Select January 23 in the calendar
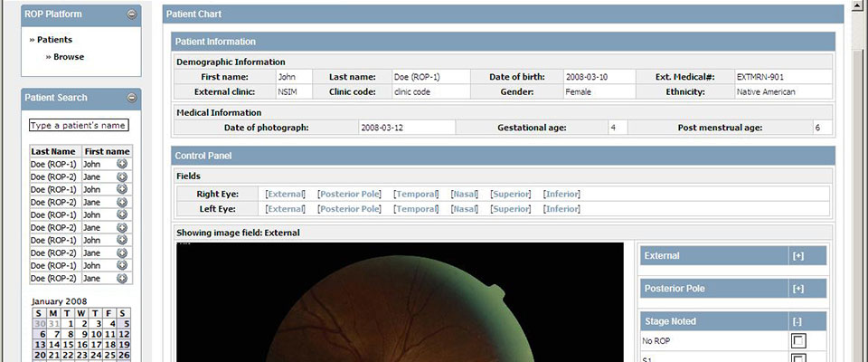The width and height of the screenshot is (868, 362). coord(82,356)
